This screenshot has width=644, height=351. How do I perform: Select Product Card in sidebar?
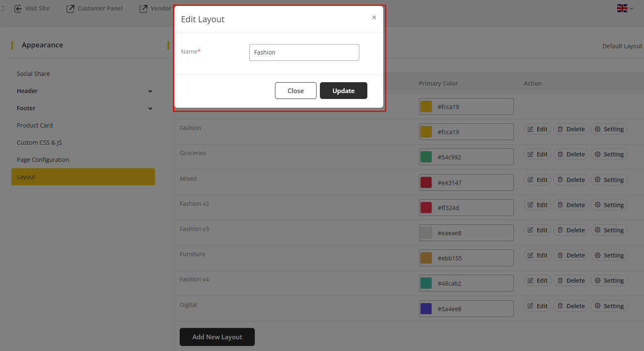35,125
